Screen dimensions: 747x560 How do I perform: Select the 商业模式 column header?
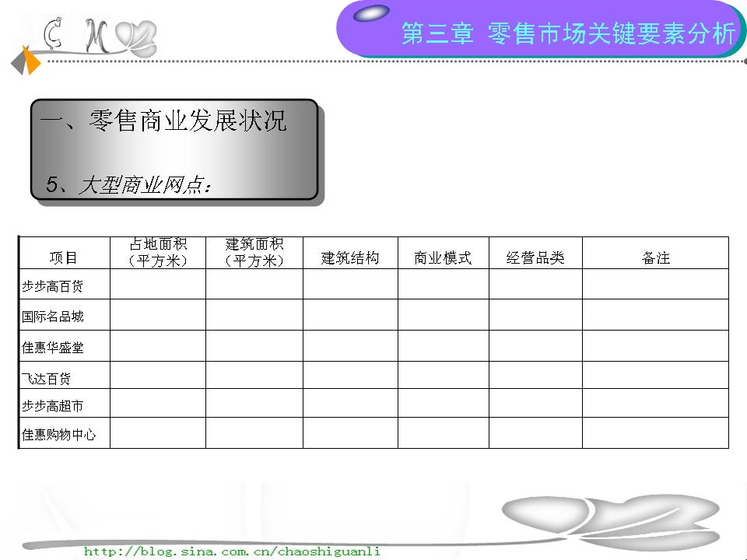point(443,258)
